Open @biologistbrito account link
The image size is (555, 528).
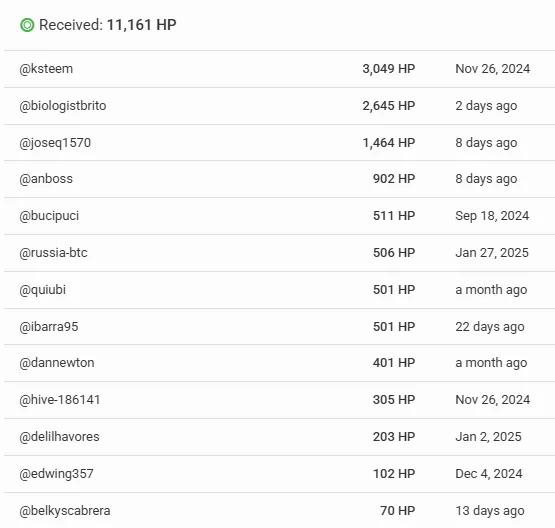pyautogui.click(x=63, y=106)
